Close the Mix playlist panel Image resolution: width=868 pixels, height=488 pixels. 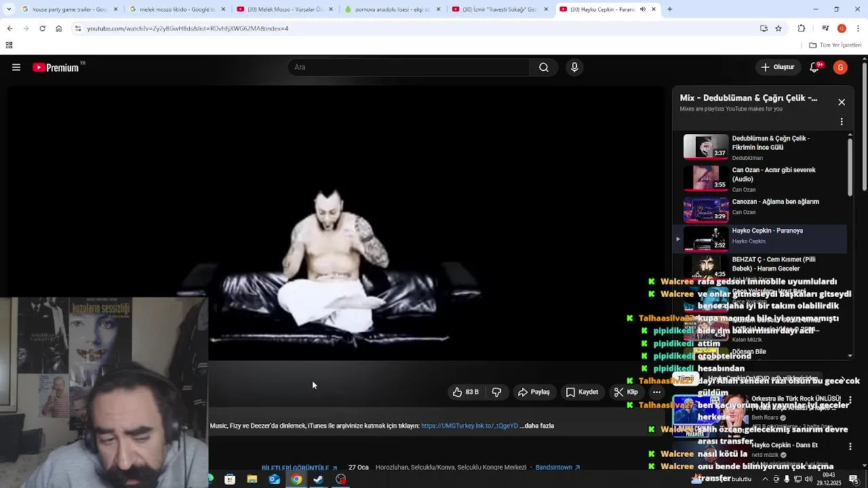[x=842, y=102]
